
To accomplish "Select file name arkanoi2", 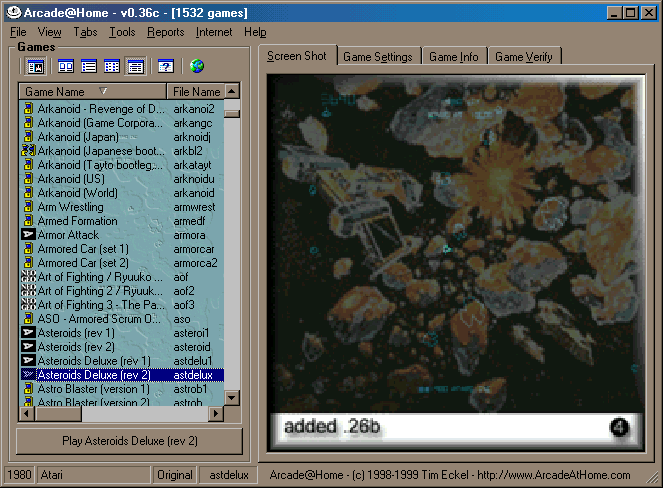I will pyautogui.click(x=194, y=109).
